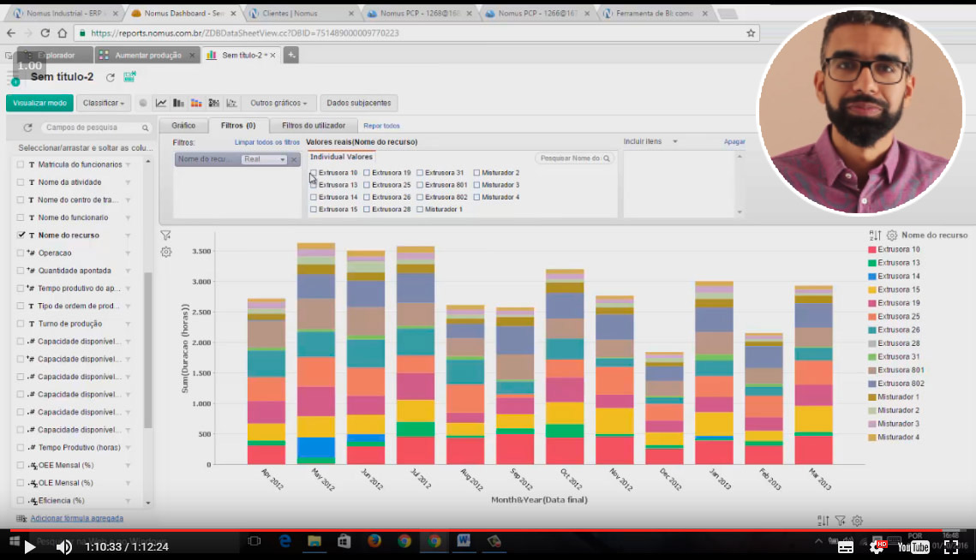Tick the Misturador 2 checkbox
Image resolution: width=976 pixels, height=560 pixels.
[476, 173]
